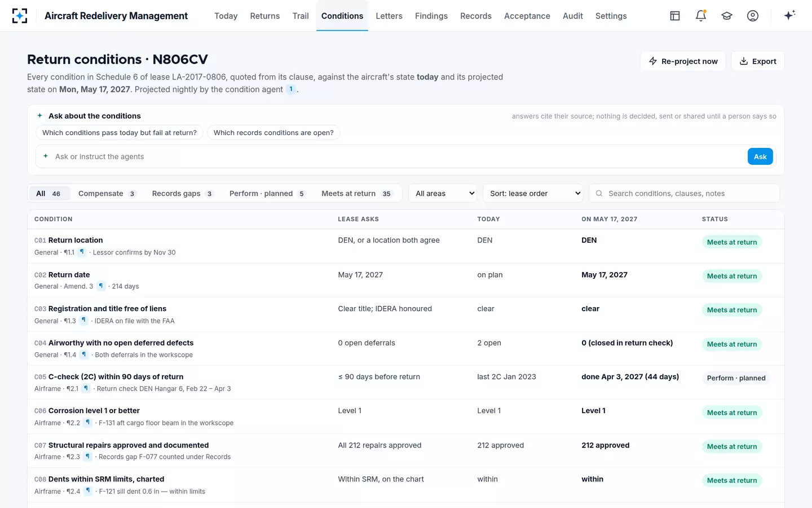Open the layout panel icon
This screenshot has height=508, width=812.
[675, 16]
